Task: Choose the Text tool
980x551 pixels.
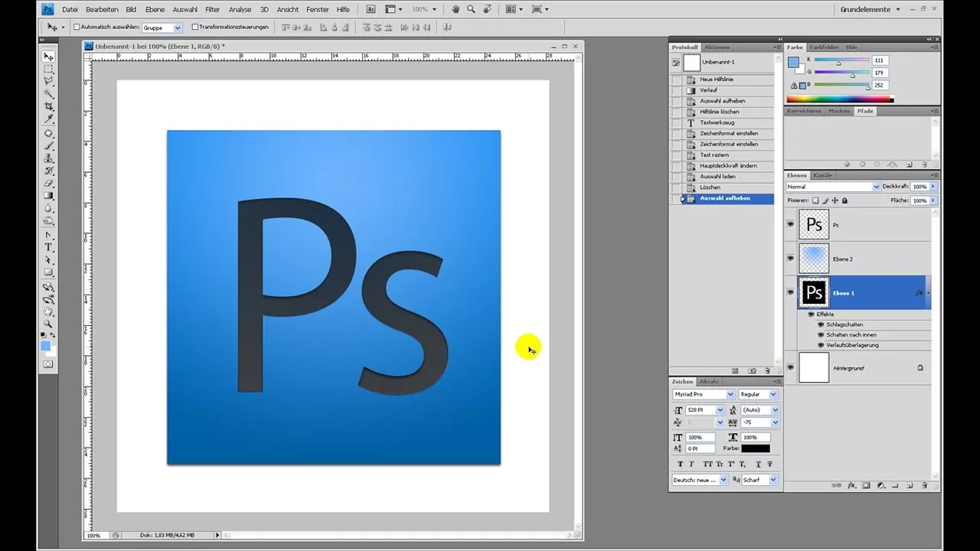Action: [48, 246]
